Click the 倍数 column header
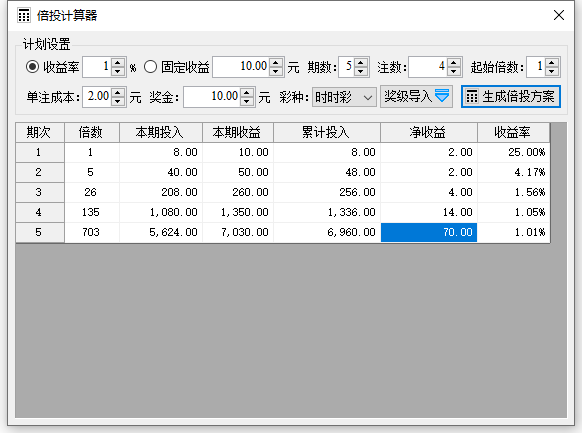The width and height of the screenshot is (582, 433). [91, 132]
